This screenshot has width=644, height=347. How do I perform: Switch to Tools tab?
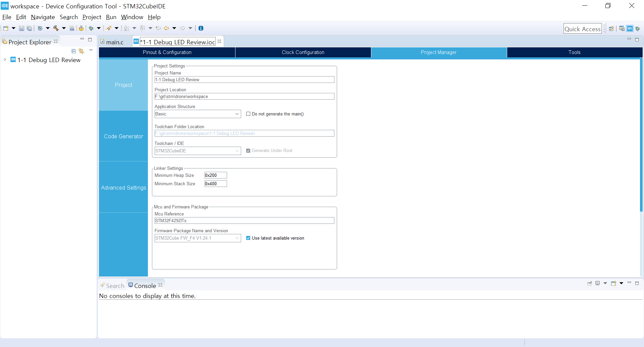click(x=575, y=52)
